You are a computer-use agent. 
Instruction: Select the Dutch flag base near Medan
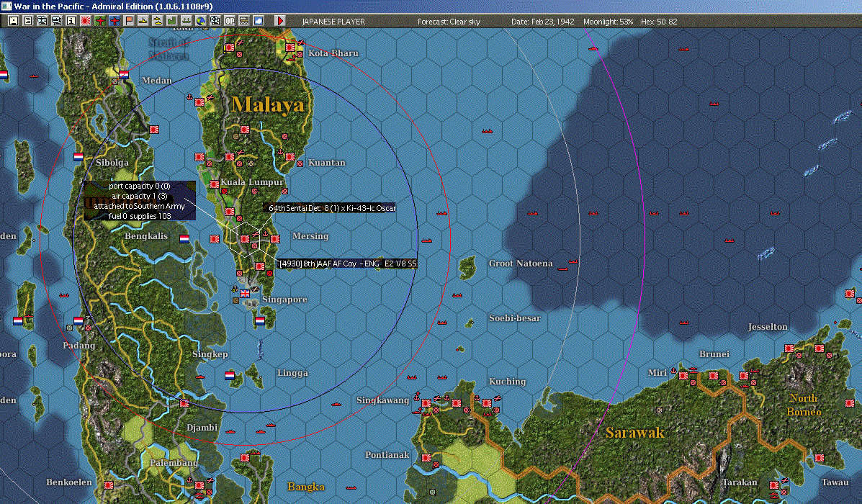pyautogui.click(x=125, y=76)
